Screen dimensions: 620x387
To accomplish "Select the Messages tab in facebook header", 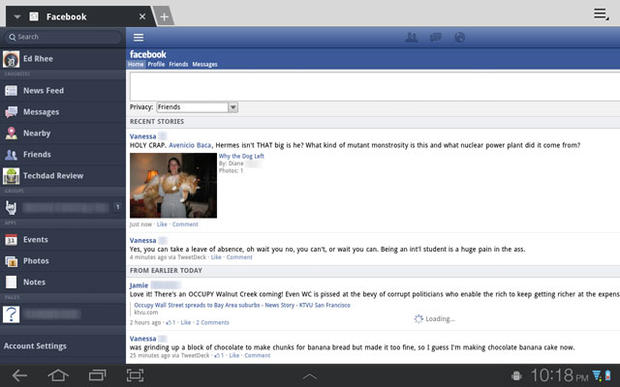I will tap(205, 64).
